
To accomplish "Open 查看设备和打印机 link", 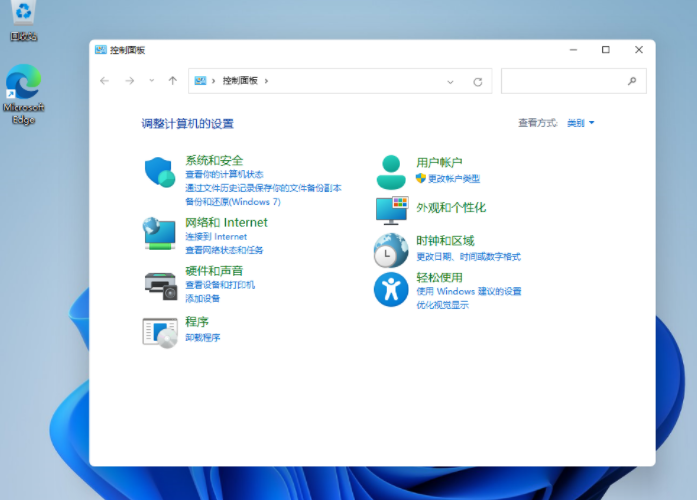I will point(220,285).
